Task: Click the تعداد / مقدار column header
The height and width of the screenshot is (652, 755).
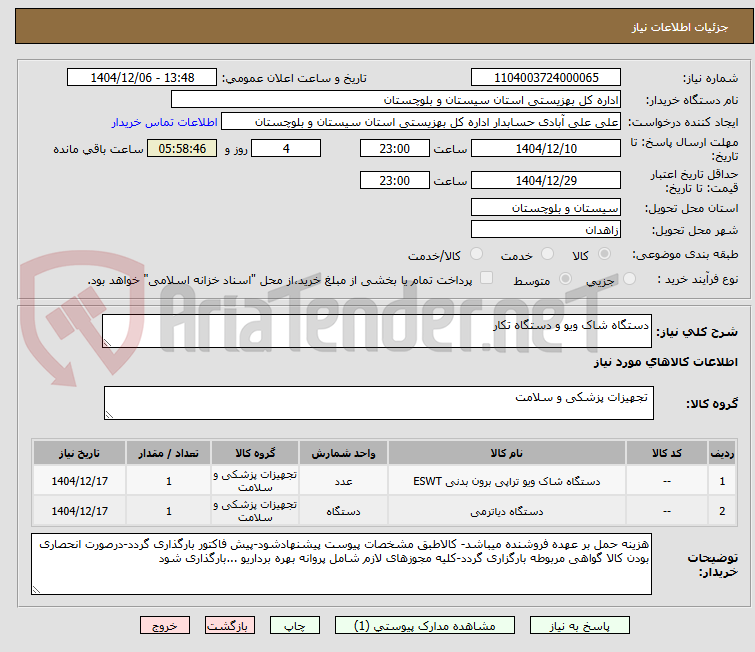Action: [x=169, y=453]
